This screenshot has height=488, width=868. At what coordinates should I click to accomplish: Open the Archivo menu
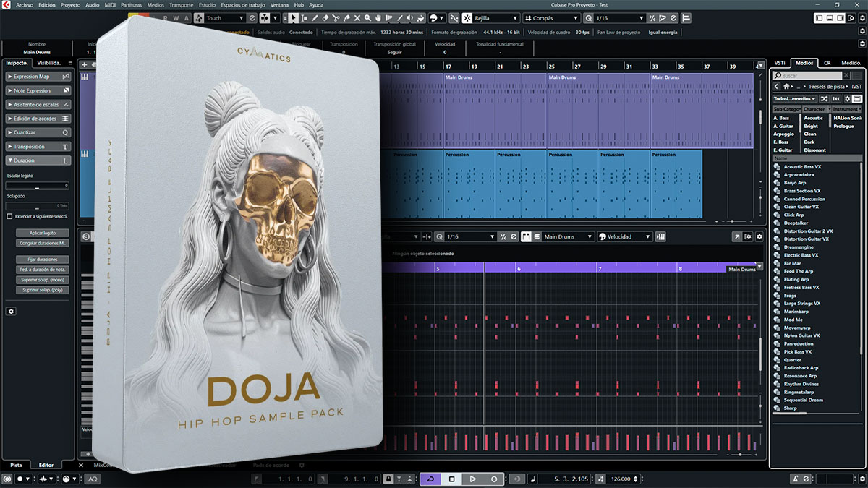[25, 5]
